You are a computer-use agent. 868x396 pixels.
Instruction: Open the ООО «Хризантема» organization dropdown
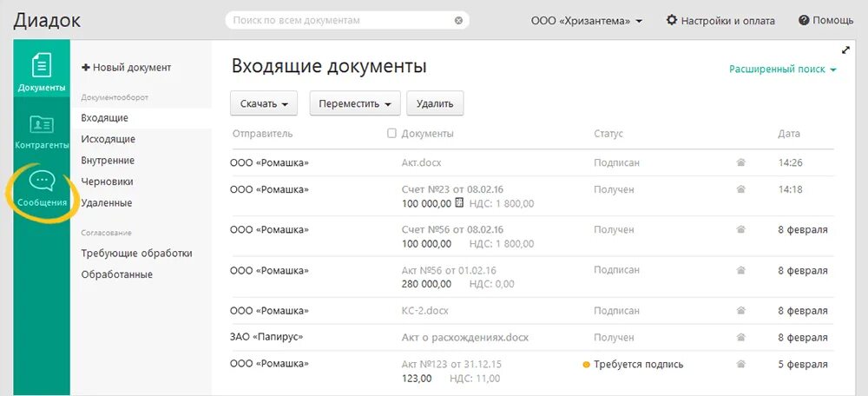click(x=587, y=21)
